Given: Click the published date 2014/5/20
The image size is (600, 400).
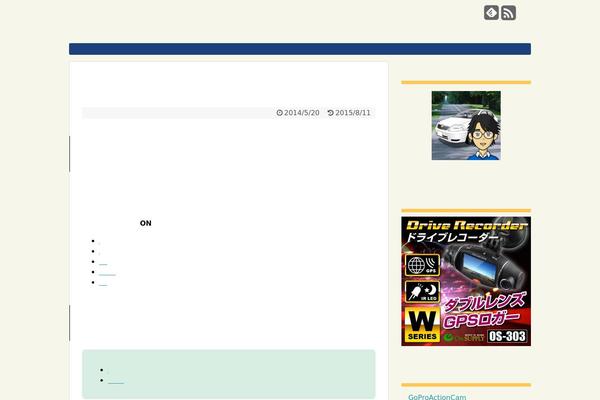Looking at the screenshot, I should point(298,113).
